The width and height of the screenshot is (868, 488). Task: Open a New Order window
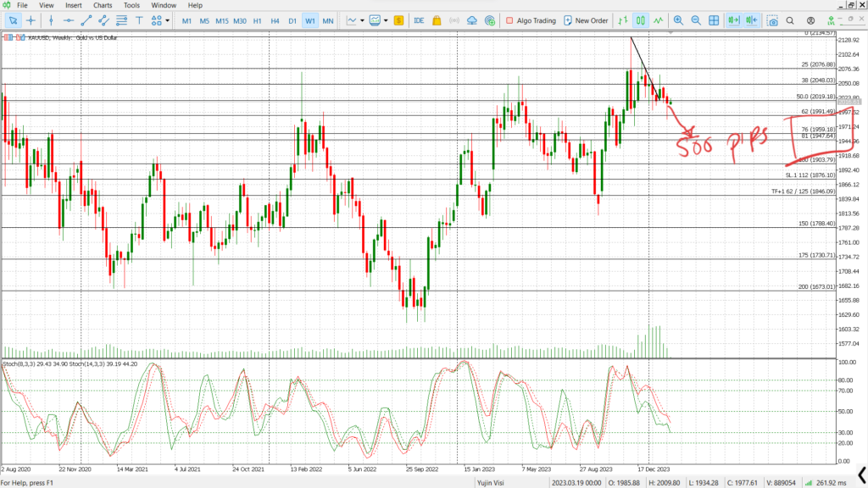586,20
